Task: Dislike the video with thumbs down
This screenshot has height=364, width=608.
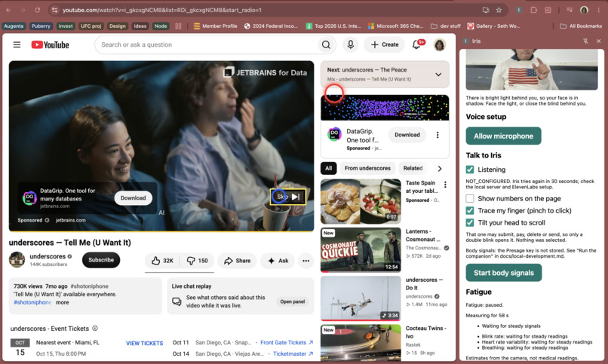Action: (x=198, y=261)
